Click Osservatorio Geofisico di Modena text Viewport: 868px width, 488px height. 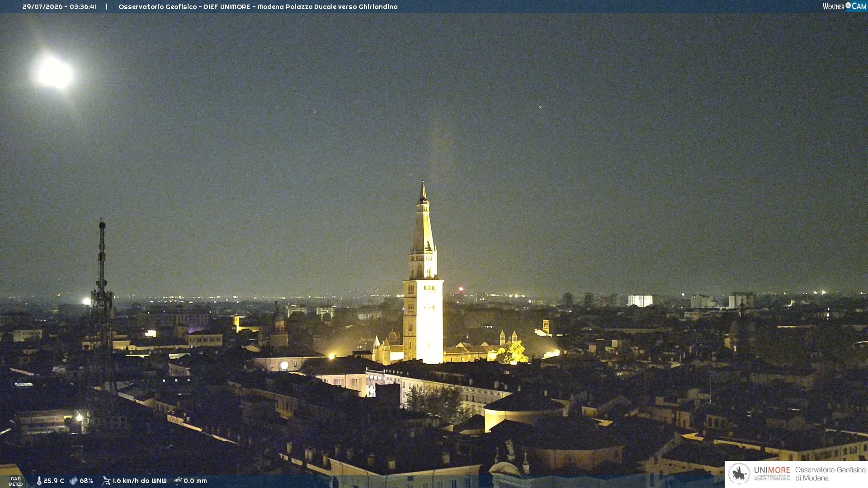[x=830, y=474]
